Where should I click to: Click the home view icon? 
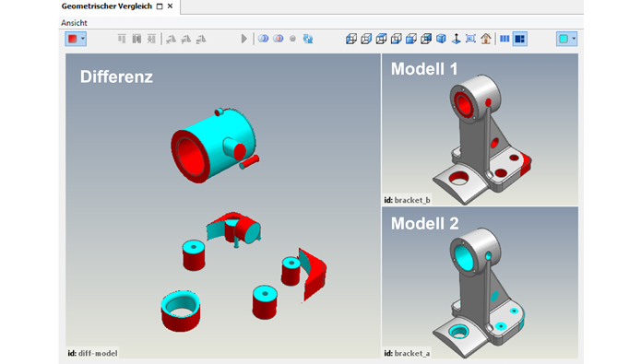tap(486, 39)
